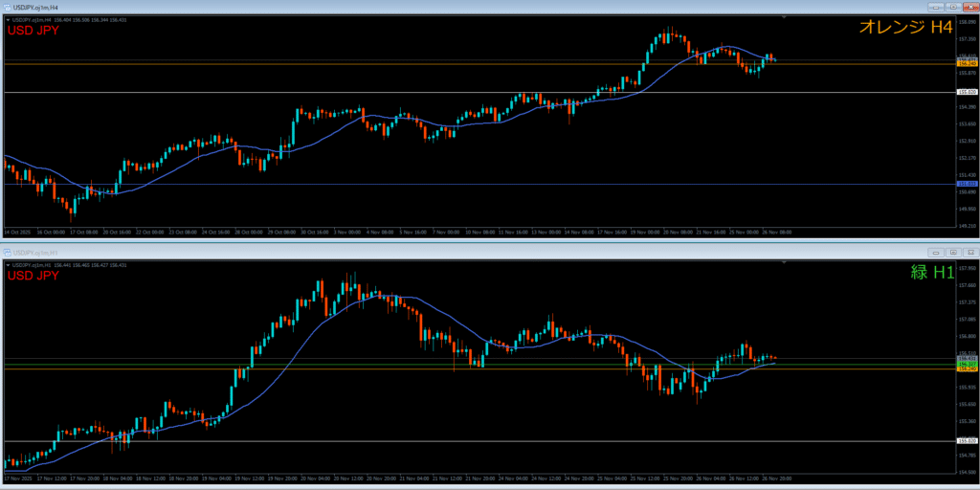Viewport: 980px width, 490px height.
Task: Click the H1 chart window title icon
Action: pos(7,252)
